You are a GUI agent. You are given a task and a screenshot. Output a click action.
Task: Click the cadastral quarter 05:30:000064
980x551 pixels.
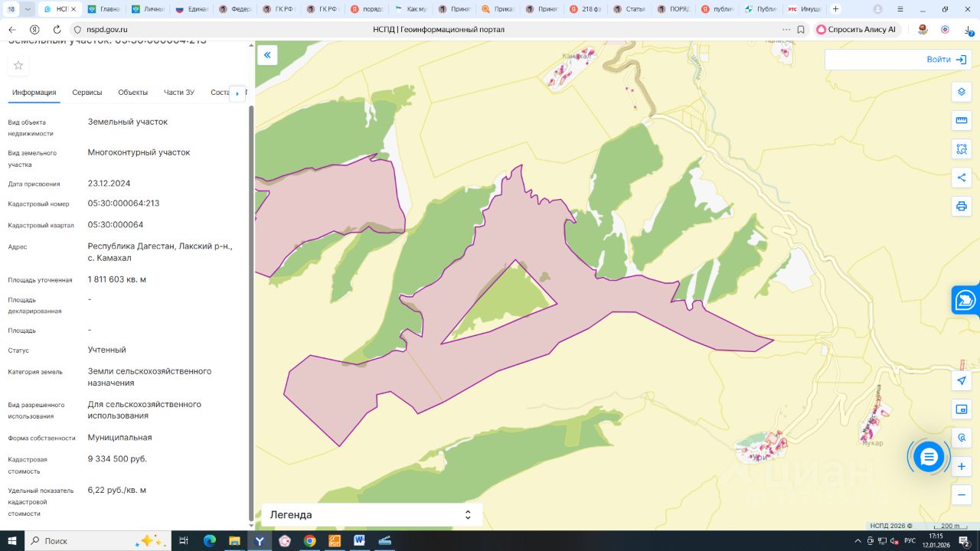[116, 225]
